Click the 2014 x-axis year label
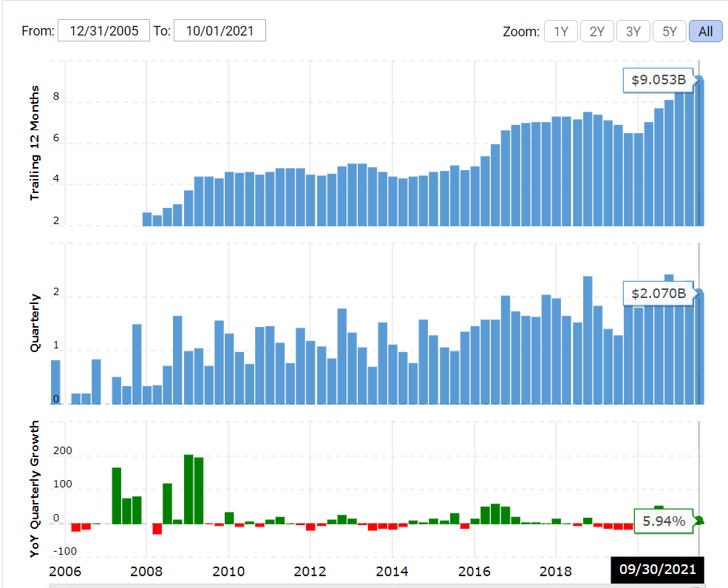This screenshot has width=728, height=588. point(392,570)
